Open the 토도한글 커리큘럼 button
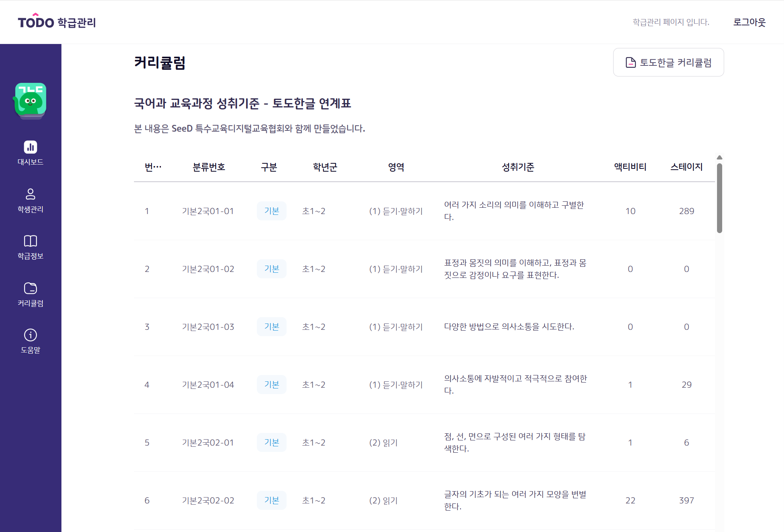 pos(668,63)
